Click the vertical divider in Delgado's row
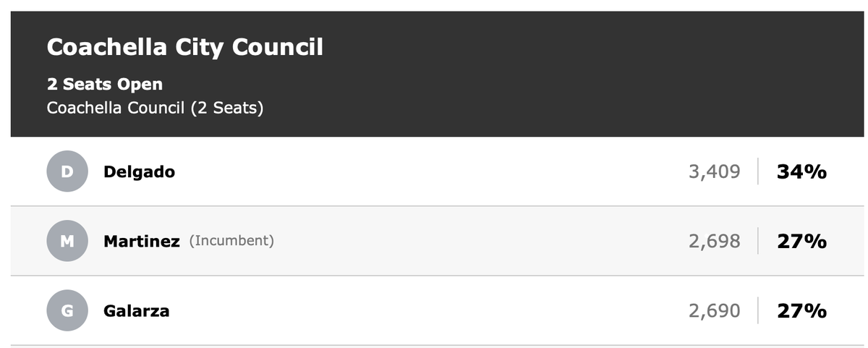 (x=758, y=171)
